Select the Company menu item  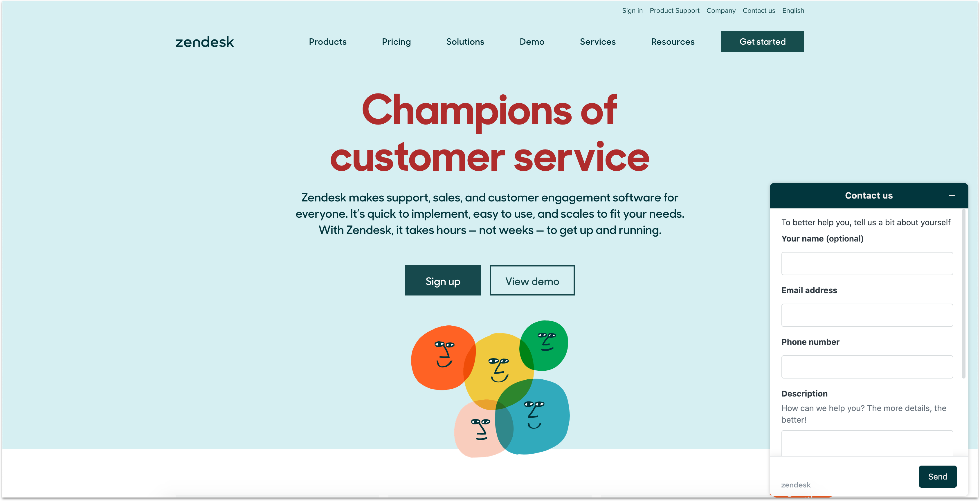tap(720, 10)
